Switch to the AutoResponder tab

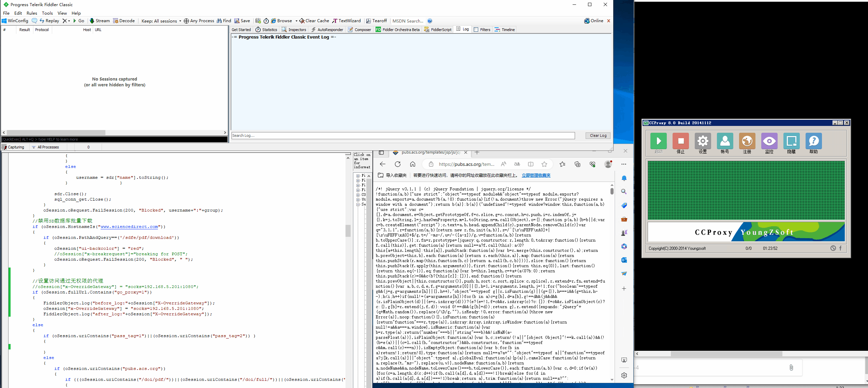[x=327, y=30]
